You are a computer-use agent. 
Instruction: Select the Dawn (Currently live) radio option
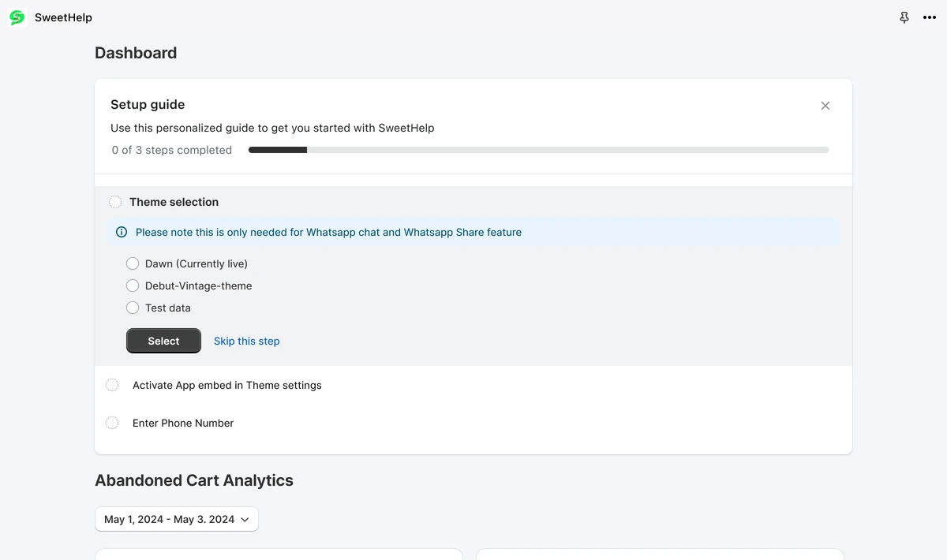(x=133, y=263)
